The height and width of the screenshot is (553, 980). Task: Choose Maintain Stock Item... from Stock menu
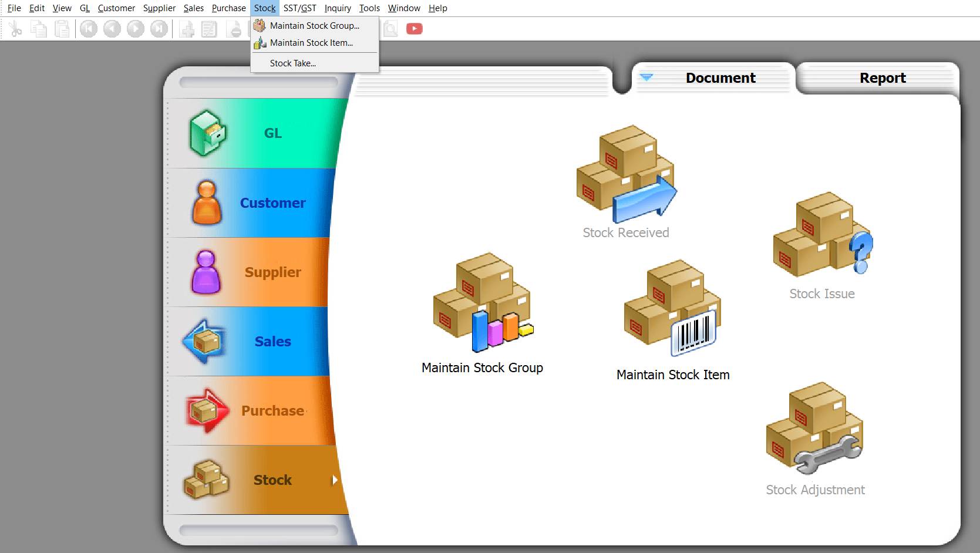[x=311, y=43]
